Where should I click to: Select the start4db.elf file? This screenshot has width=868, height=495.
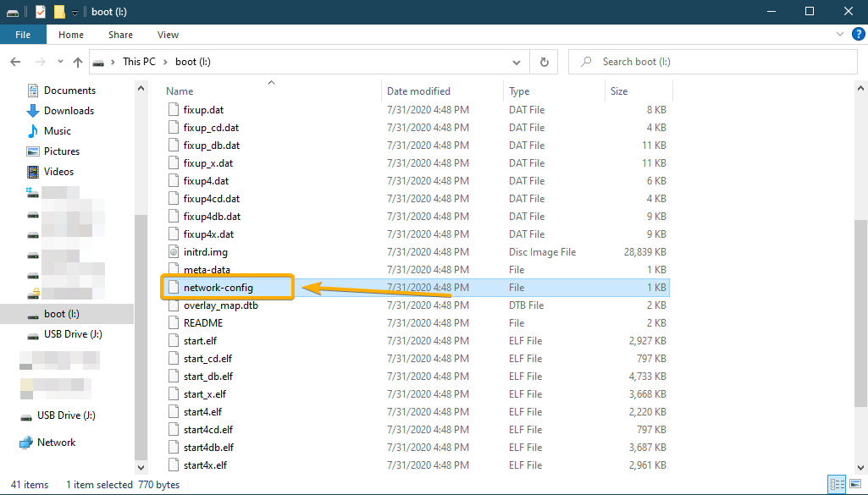(208, 447)
